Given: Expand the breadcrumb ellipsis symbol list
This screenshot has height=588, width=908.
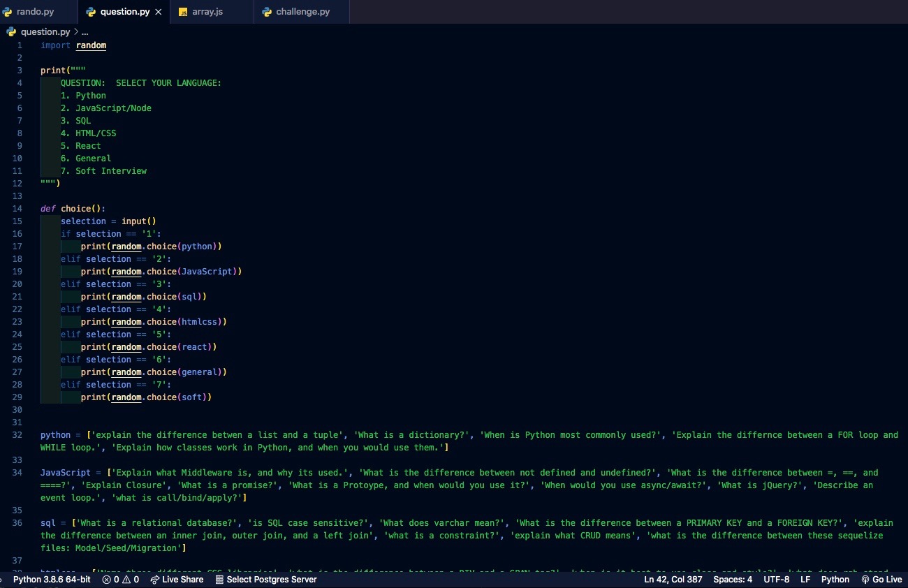Looking at the screenshot, I should coord(85,31).
